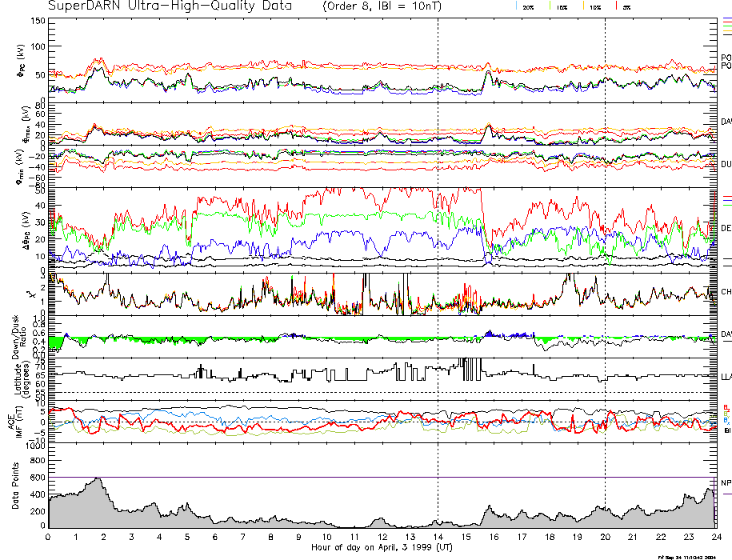Click the hour 0 tick label on x-axis
The image size is (732, 560).
click(49, 536)
